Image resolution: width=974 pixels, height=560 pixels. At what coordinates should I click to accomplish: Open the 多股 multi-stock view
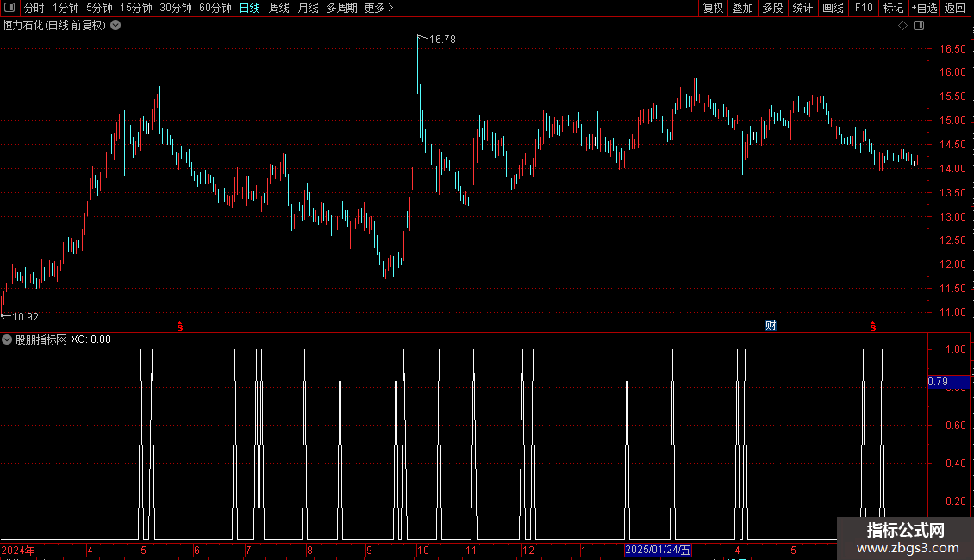[772, 8]
